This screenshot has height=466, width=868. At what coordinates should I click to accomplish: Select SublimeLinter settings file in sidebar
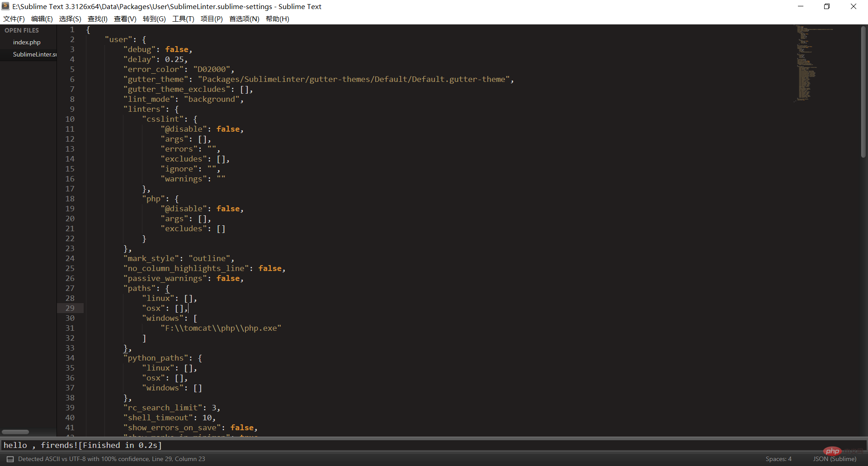coord(34,54)
